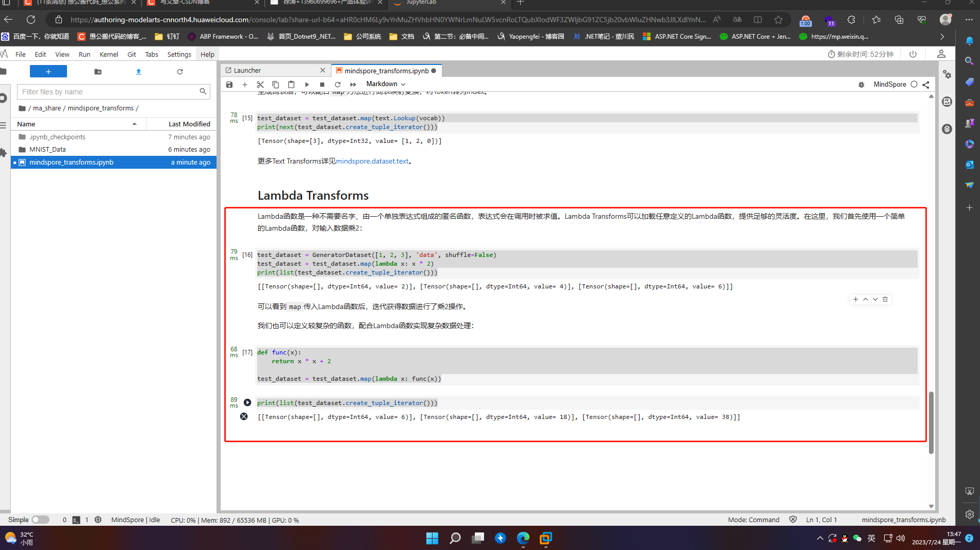Click the shutdown power icon
Image resolution: width=980 pixels, height=550 pixels.
(x=913, y=54)
